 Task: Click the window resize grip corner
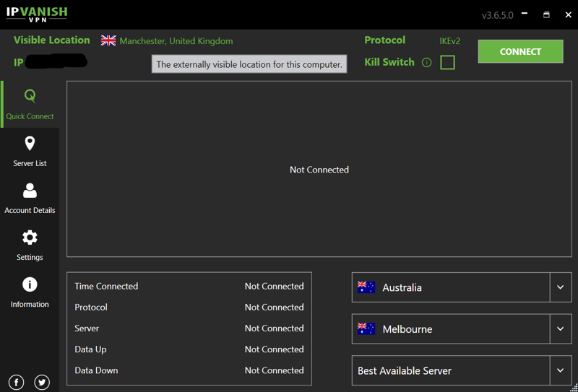[573, 388]
